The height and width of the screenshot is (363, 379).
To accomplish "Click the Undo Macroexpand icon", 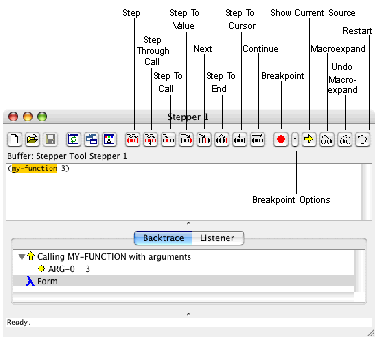I will pos(345,139).
